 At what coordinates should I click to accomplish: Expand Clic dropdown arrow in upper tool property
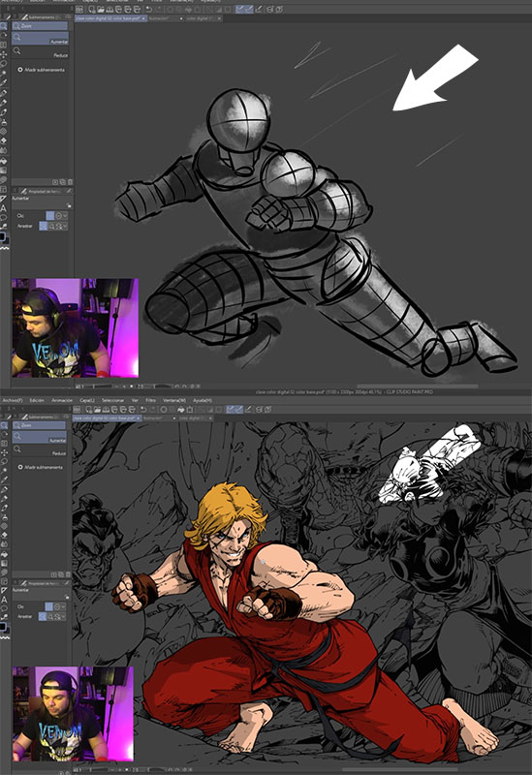click(x=65, y=215)
